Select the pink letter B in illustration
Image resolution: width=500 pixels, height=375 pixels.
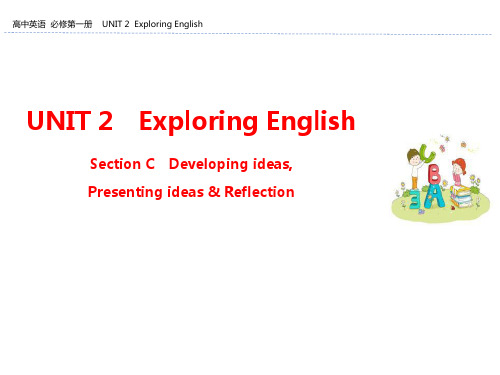(434, 174)
